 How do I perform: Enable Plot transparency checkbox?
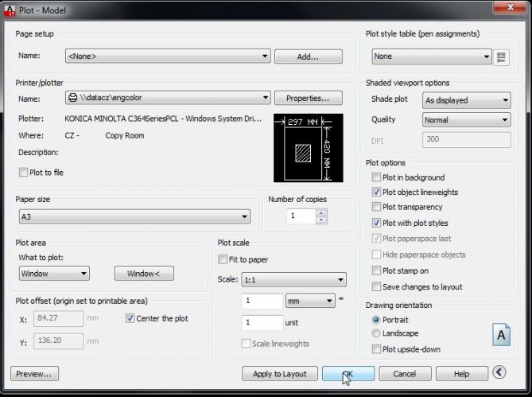tap(376, 207)
